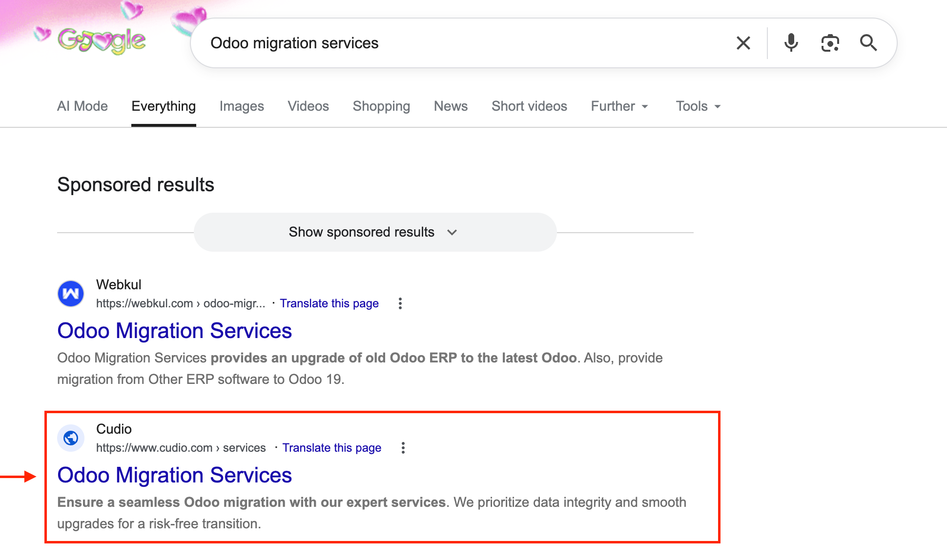Image resolution: width=947 pixels, height=560 pixels.
Task: Translate the Cudio page
Action: point(332,448)
